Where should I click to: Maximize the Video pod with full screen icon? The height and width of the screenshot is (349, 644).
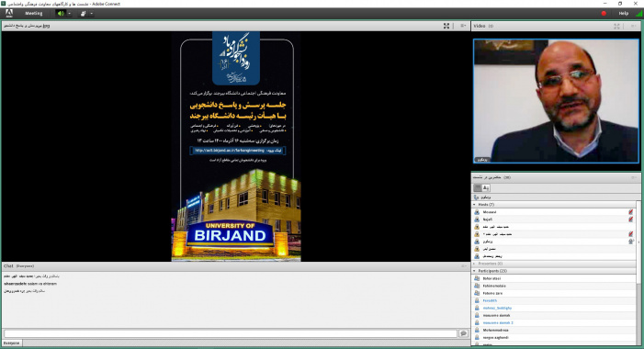point(616,26)
